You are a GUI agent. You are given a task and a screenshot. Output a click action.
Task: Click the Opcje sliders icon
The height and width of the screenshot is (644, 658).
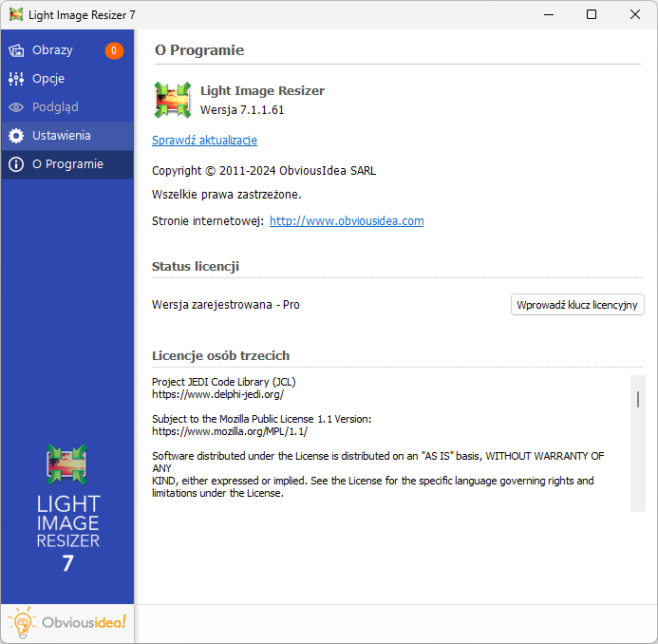point(16,79)
